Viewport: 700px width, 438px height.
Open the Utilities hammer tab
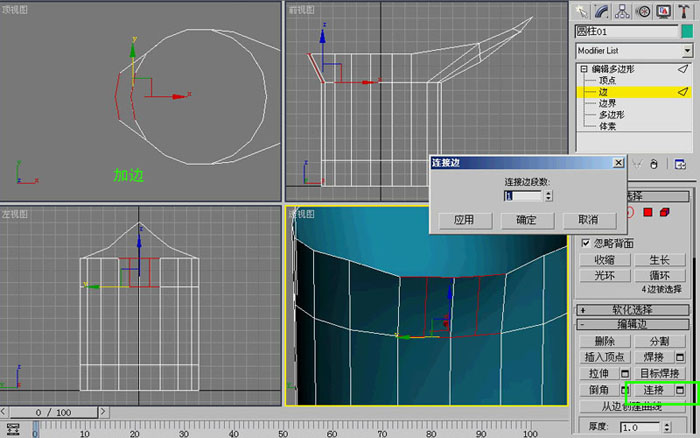(683, 12)
